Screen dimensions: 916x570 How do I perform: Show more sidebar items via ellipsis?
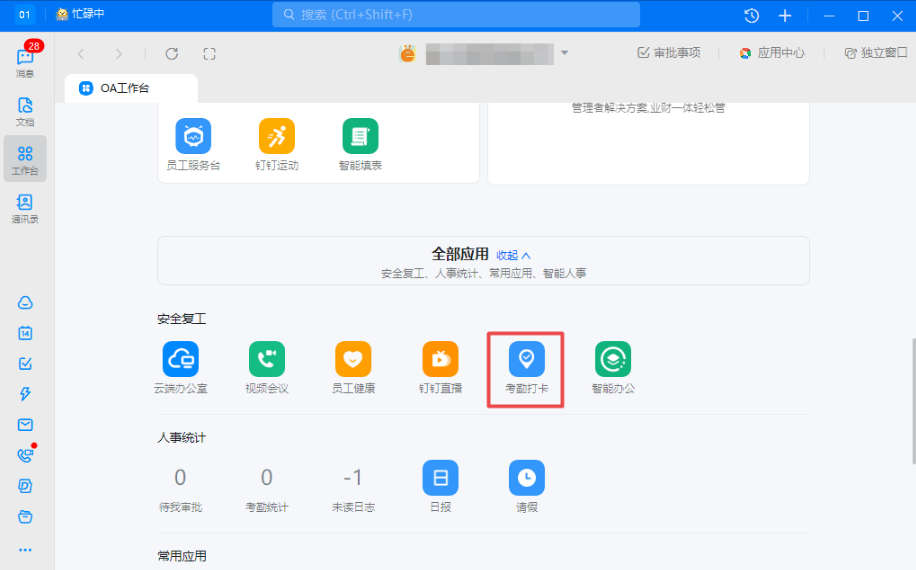click(x=25, y=550)
